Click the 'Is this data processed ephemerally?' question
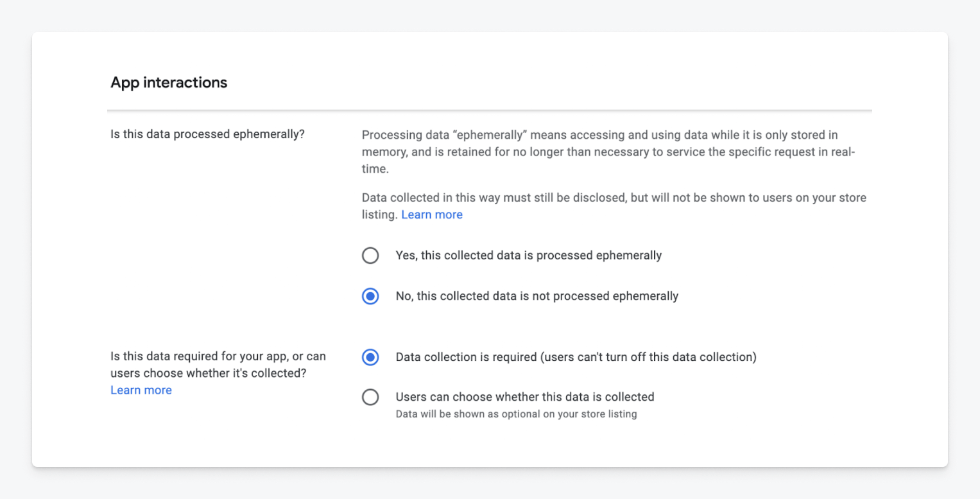The height and width of the screenshot is (499, 980). (207, 135)
